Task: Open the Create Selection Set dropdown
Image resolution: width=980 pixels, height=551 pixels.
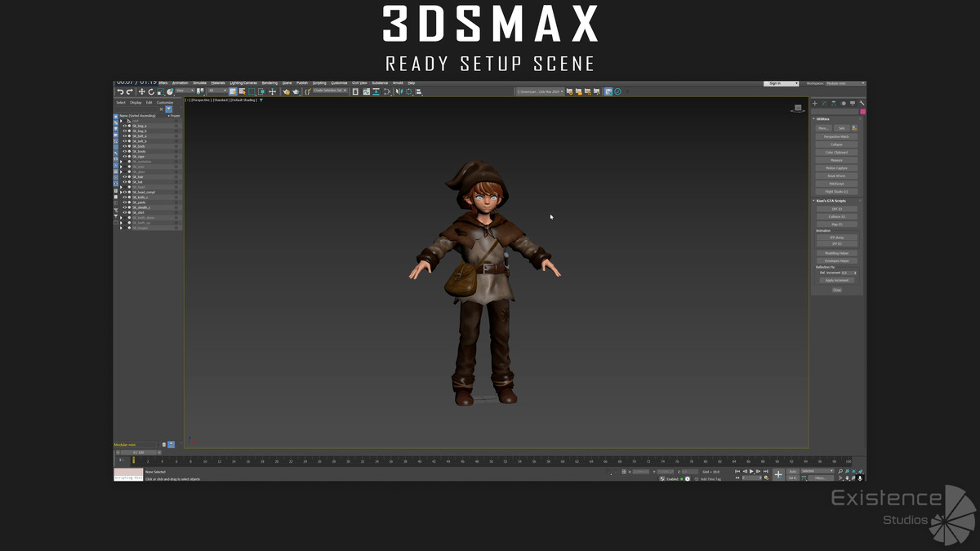Action: tap(329, 91)
